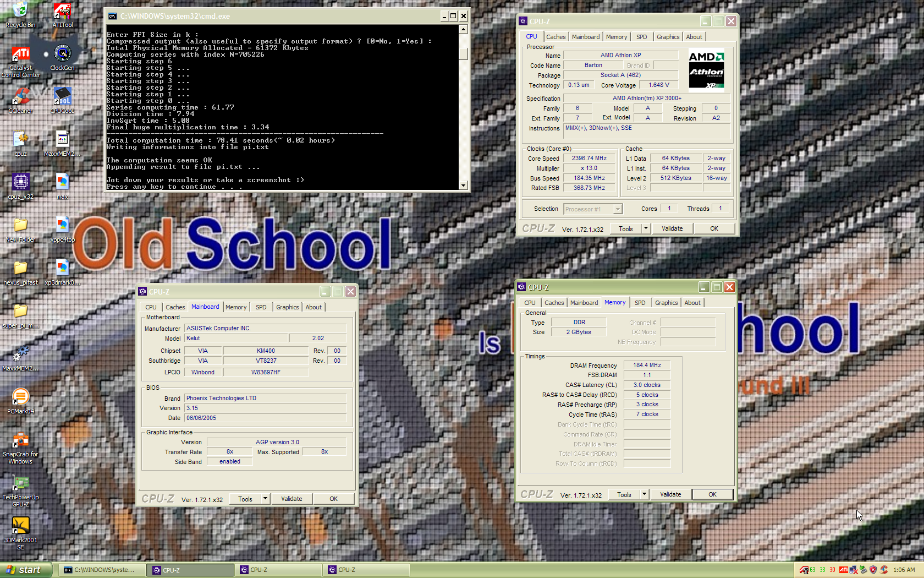Open Mainboard tab in top CPU-Z window
Image resolution: width=924 pixels, height=578 pixels.
(x=586, y=37)
